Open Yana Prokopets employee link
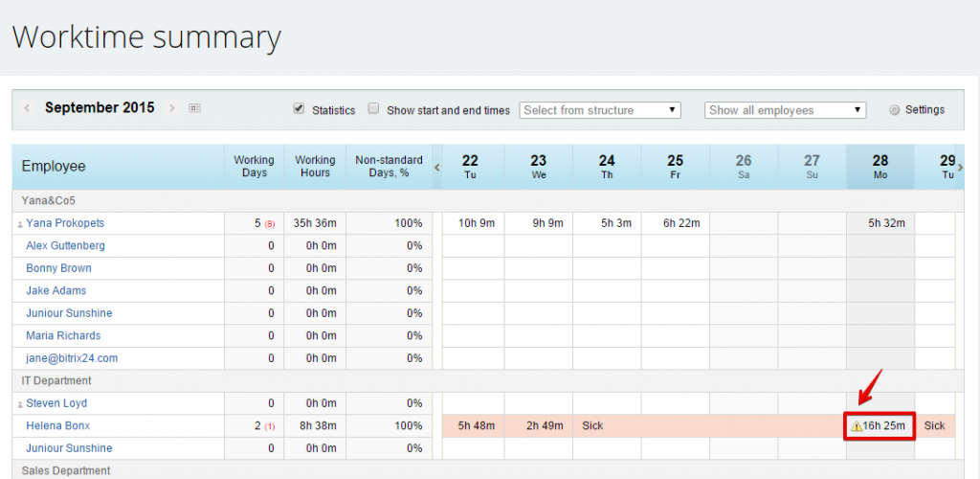This screenshot has width=980, height=479. [65, 223]
